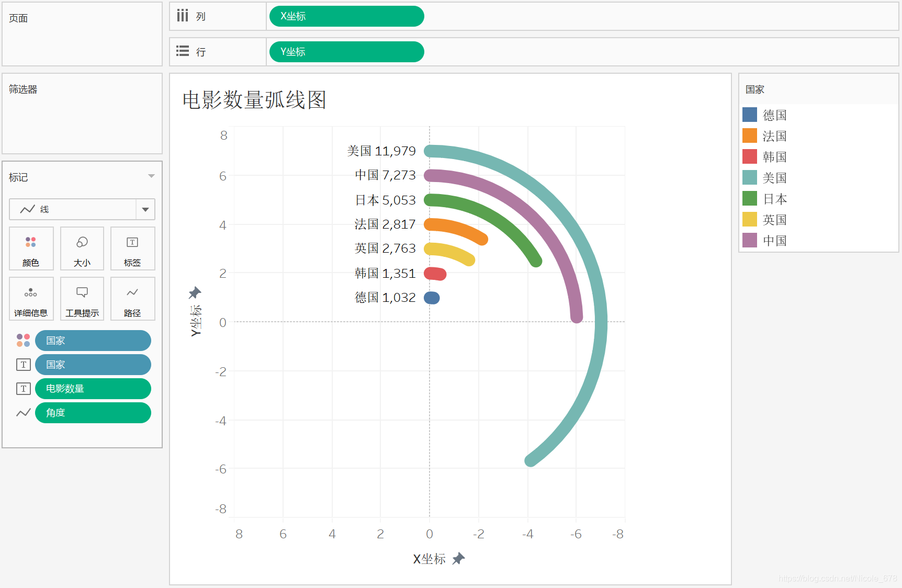Open the Path (路径) marks card

coord(132,299)
